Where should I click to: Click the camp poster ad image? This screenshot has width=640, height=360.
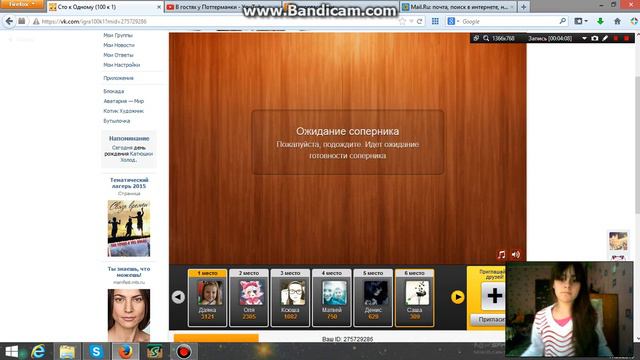coord(129,228)
